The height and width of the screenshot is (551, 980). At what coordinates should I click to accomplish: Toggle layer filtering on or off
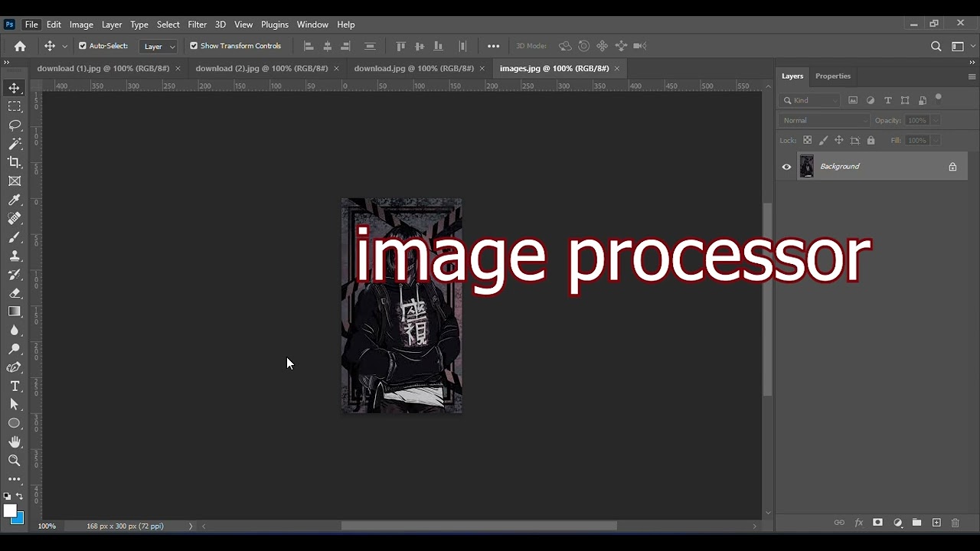point(939,97)
